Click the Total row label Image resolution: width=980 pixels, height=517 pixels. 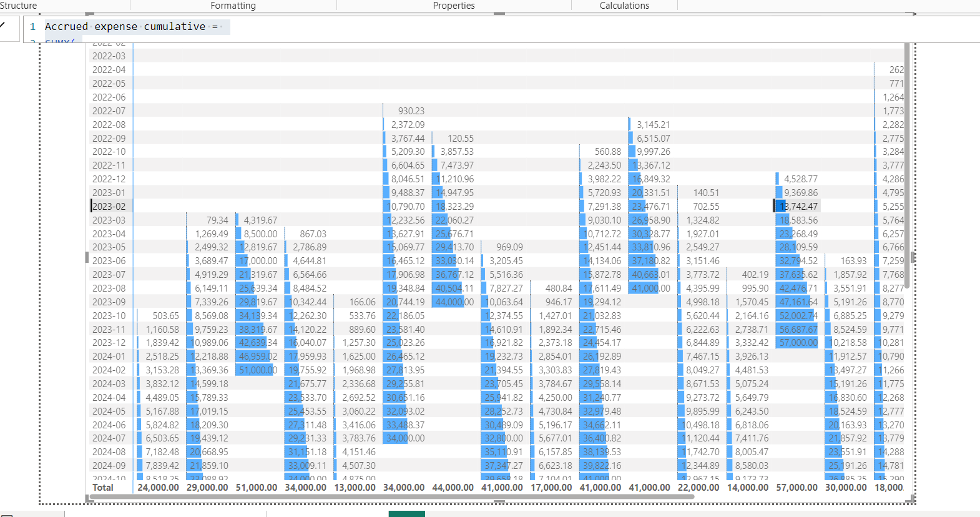coord(103,488)
